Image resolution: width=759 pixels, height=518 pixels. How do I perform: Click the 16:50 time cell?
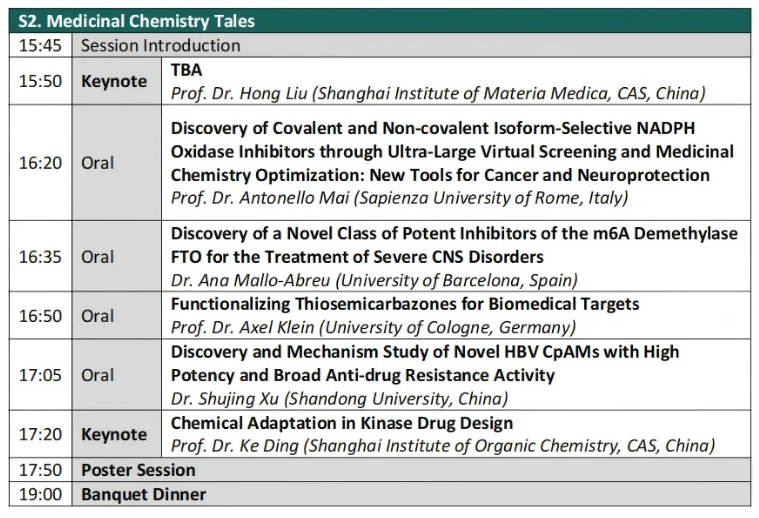40,316
